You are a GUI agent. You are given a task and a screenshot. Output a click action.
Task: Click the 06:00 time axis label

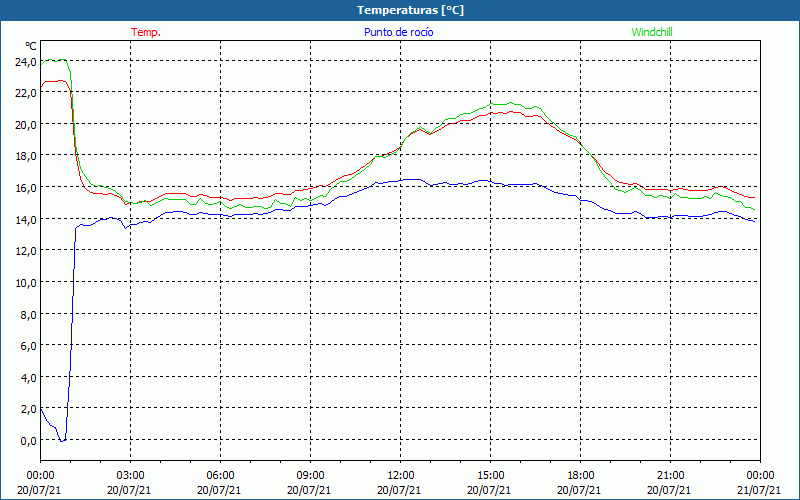tap(220, 476)
